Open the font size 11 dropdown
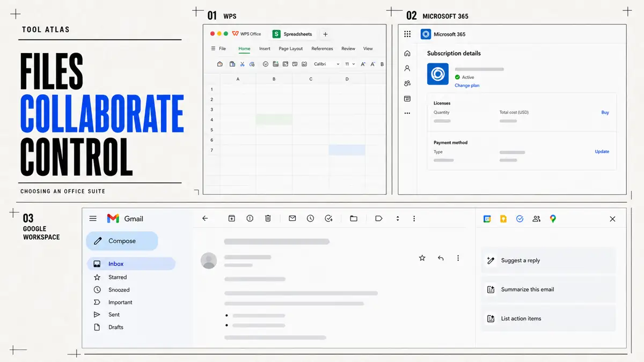Image resolution: width=644 pixels, height=362 pixels. click(x=350, y=64)
